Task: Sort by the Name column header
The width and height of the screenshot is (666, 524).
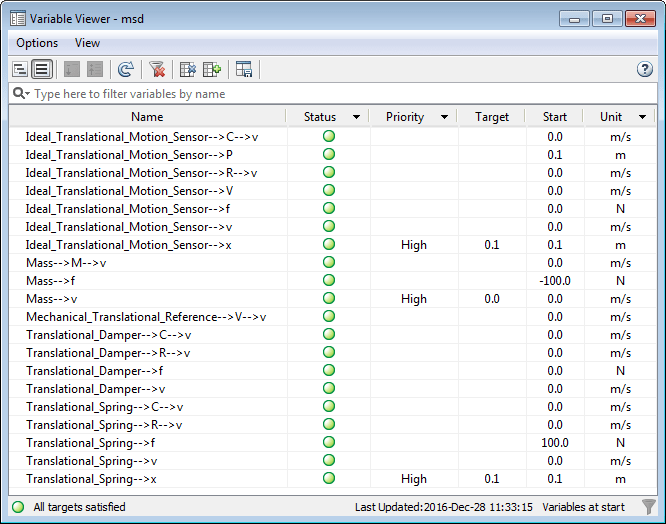Action: pyautogui.click(x=147, y=117)
